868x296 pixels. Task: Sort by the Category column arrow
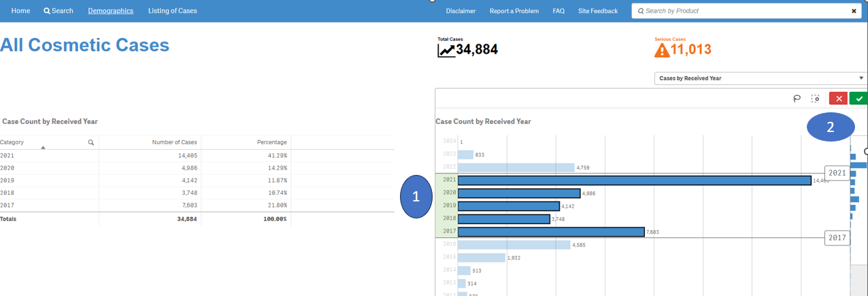click(x=43, y=147)
